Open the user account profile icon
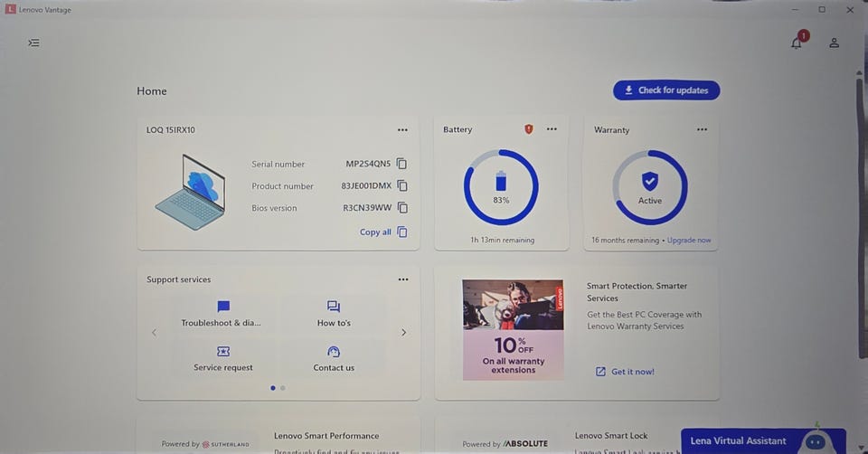The width and height of the screenshot is (868, 454). click(835, 43)
